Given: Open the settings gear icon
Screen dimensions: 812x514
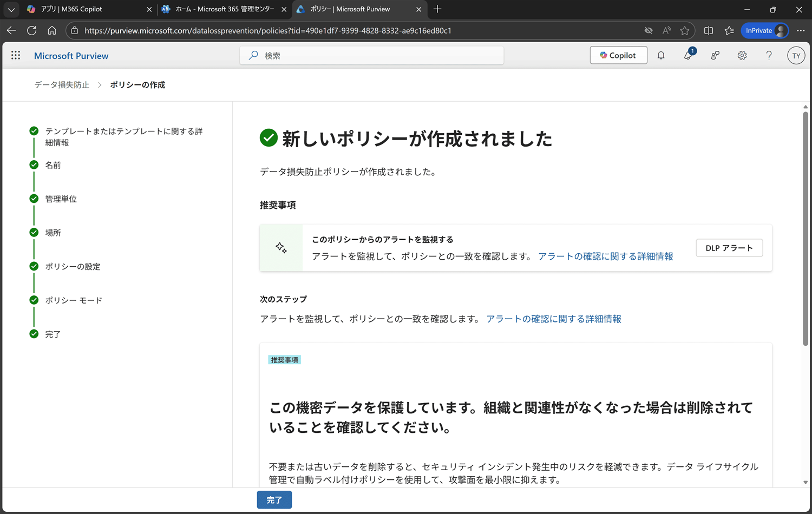Looking at the screenshot, I should point(742,55).
